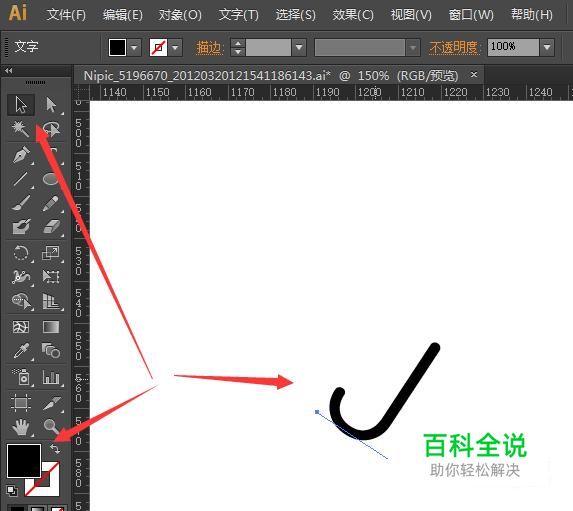Select the Eyedropper tool
The image size is (573, 511).
click(x=21, y=351)
